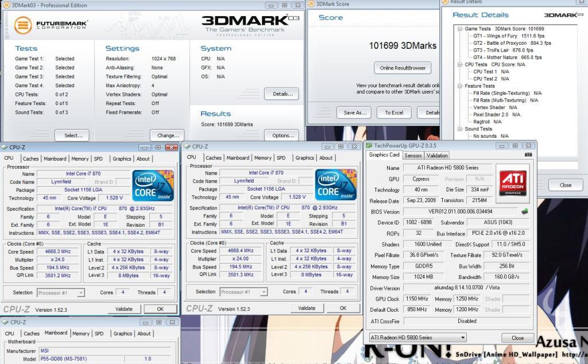Select Pixel Shader 2.0 tree row
This screenshot has height=364, width=588.
497,115
